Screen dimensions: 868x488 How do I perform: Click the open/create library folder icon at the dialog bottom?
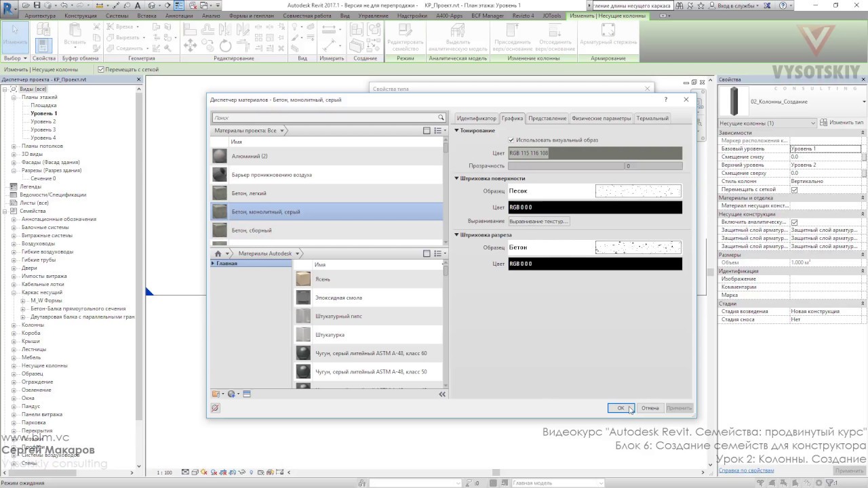217,394
